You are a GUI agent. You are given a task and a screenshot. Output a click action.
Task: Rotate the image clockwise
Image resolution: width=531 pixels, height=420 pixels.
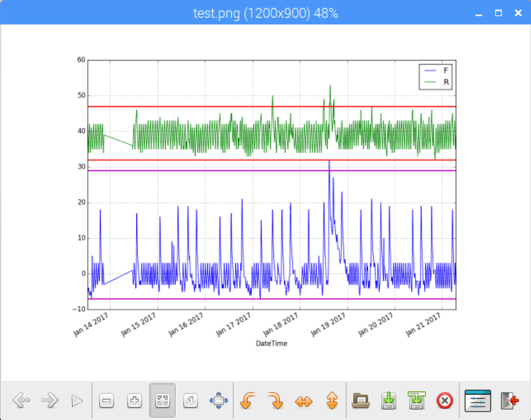coord(276,401)
